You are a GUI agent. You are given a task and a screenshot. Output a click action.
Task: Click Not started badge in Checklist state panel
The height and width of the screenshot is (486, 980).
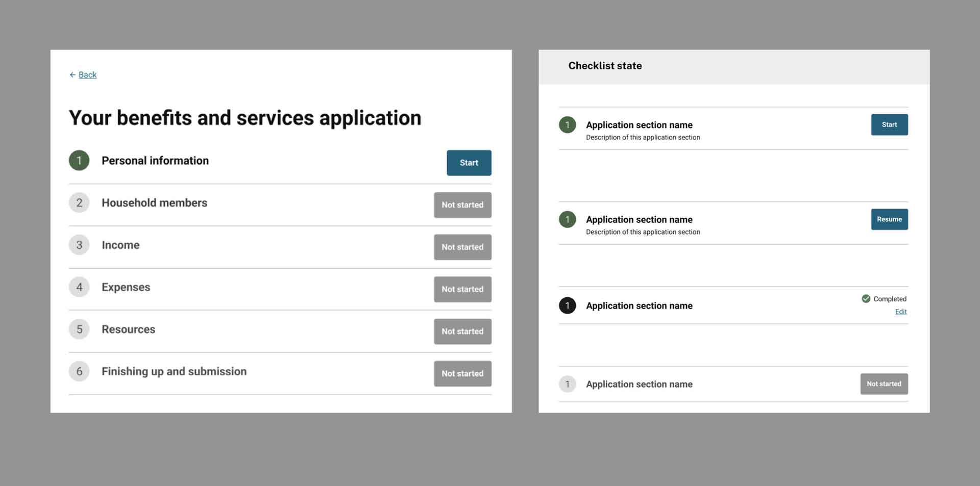tap(884, 384)
